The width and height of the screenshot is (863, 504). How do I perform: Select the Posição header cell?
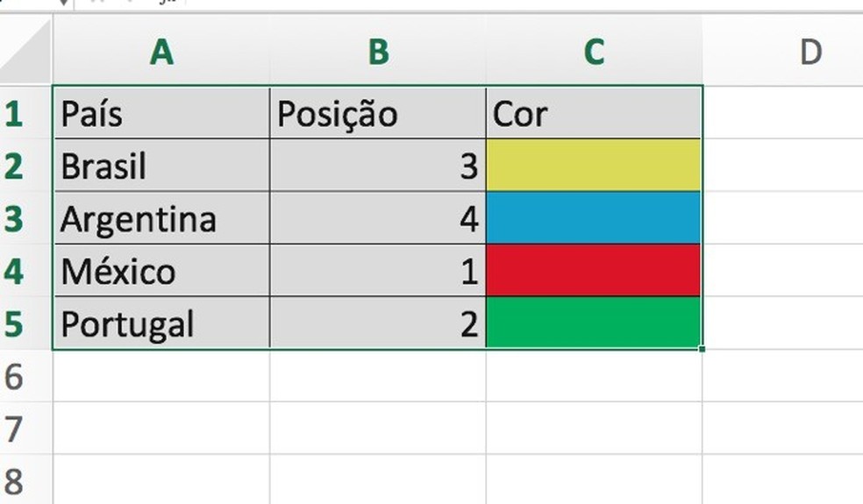(x=378, y=113)
